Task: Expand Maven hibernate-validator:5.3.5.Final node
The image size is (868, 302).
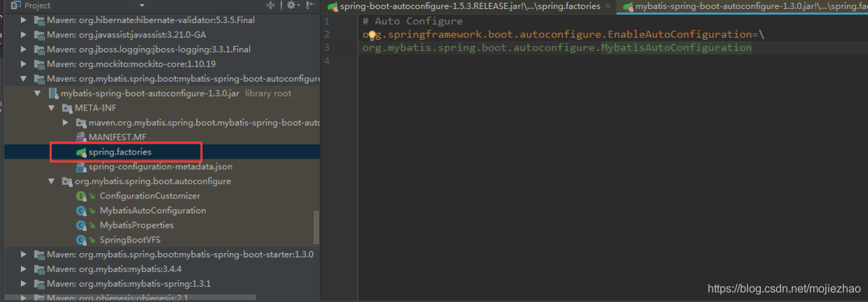Action: (24, 20)
